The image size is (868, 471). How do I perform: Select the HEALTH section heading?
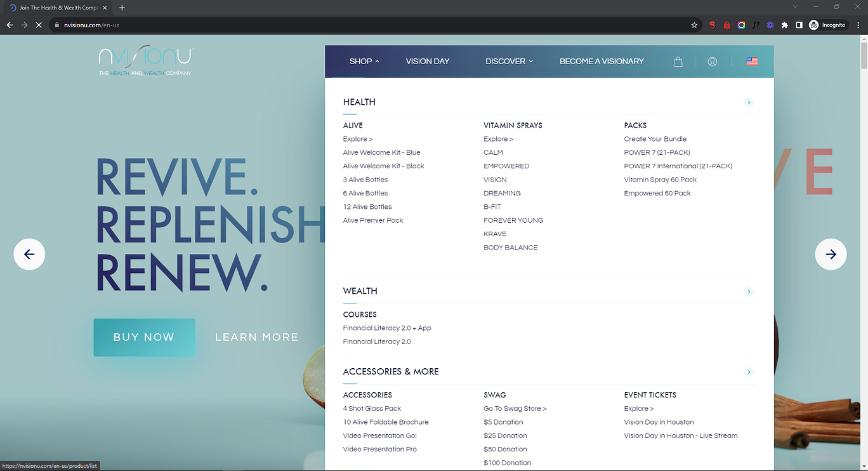coord(359,102)
